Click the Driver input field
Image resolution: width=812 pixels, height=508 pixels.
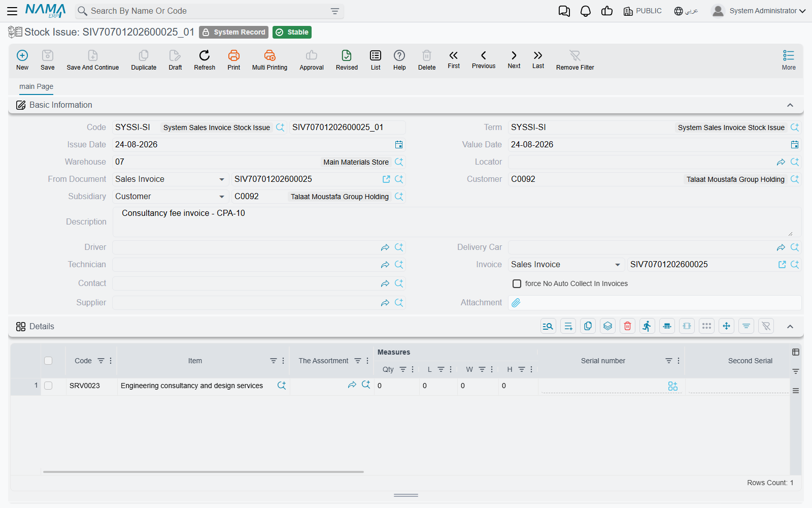point(245,247)
